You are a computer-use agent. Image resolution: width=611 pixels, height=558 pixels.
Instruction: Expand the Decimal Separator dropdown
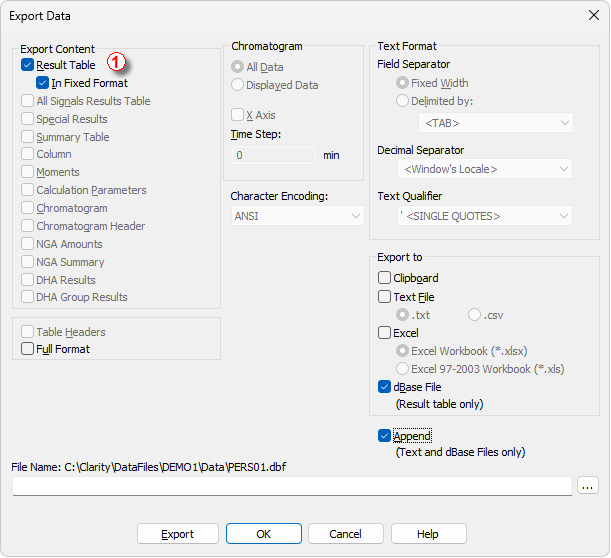pos(485,169)
